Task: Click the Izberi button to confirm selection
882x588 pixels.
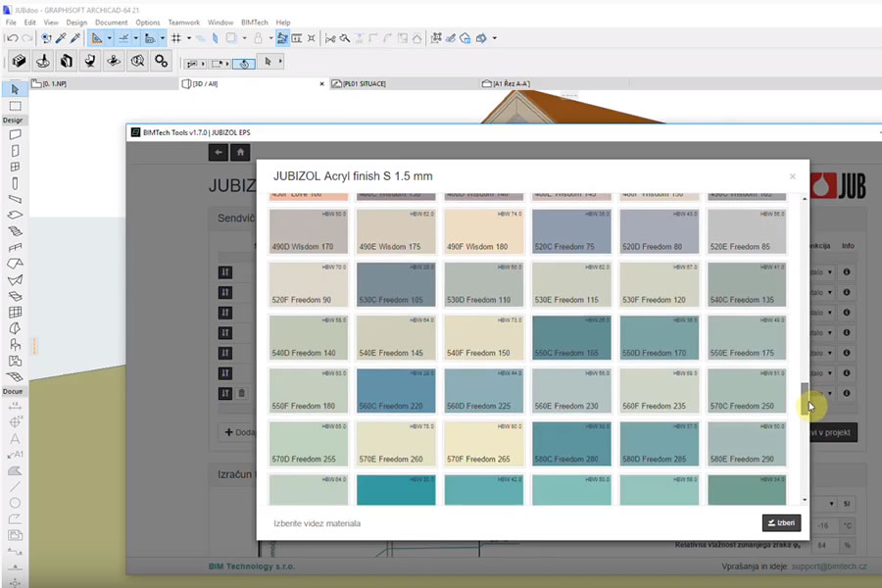Action: tap(781, 522)
